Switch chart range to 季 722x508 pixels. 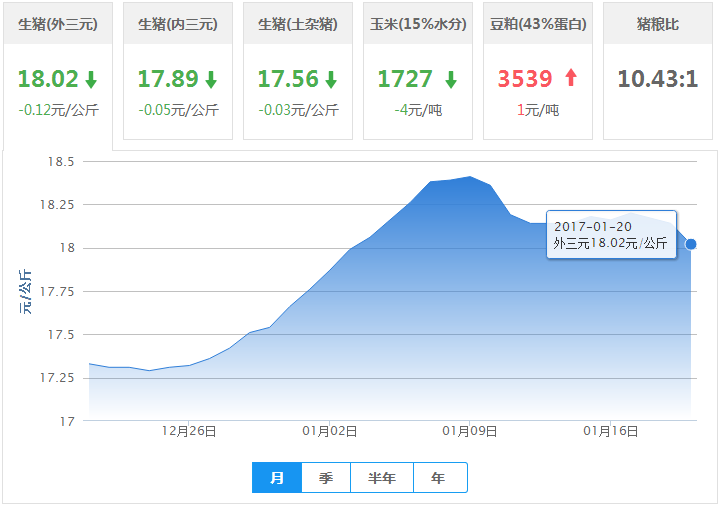(x=326, y=478)
